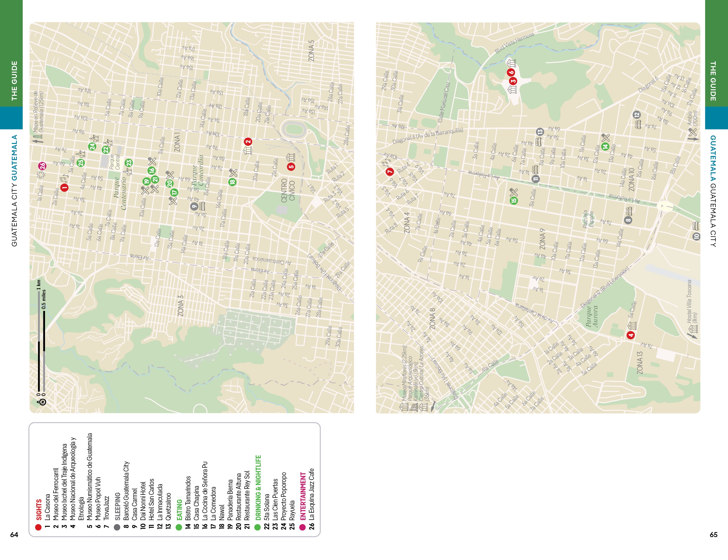Select red marker 2, Museo del Ferrocarril
This screenshot has height=560, width=728.
click(x=248, y=141)
